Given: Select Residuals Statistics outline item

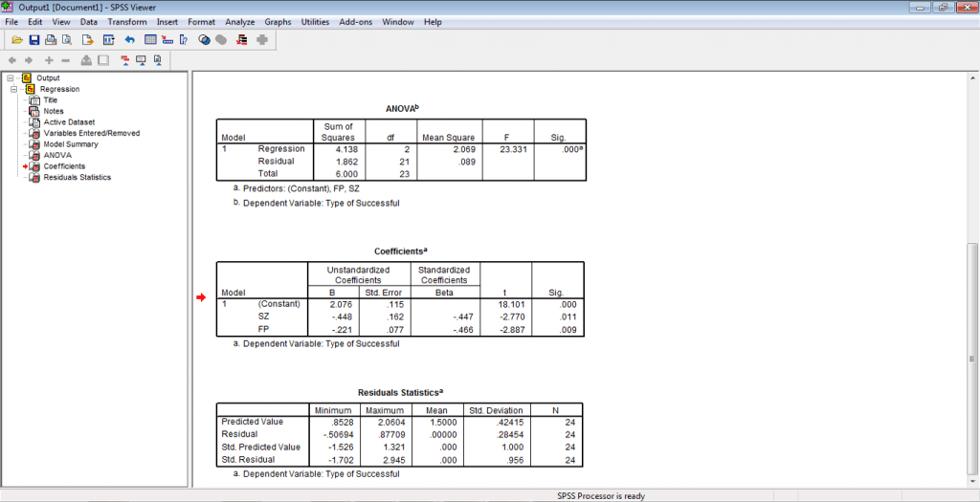Looking at the screenshot, I should click(77, 177).
